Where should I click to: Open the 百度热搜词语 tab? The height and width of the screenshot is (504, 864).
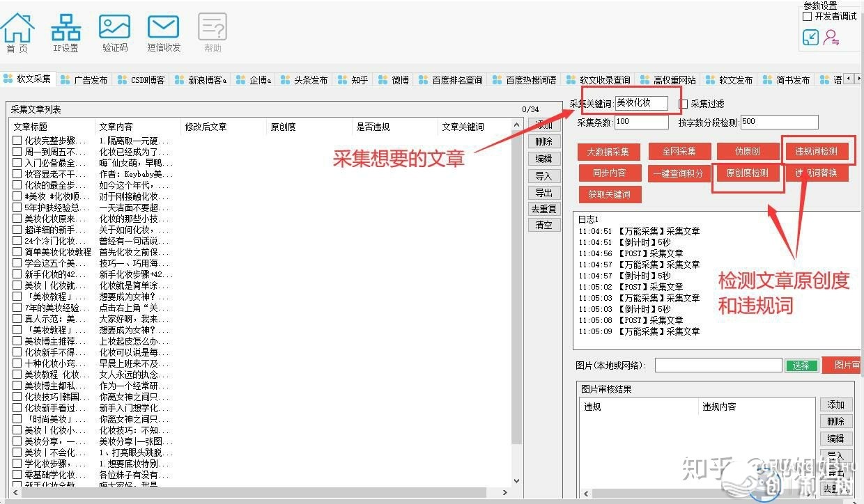point(525,80)
